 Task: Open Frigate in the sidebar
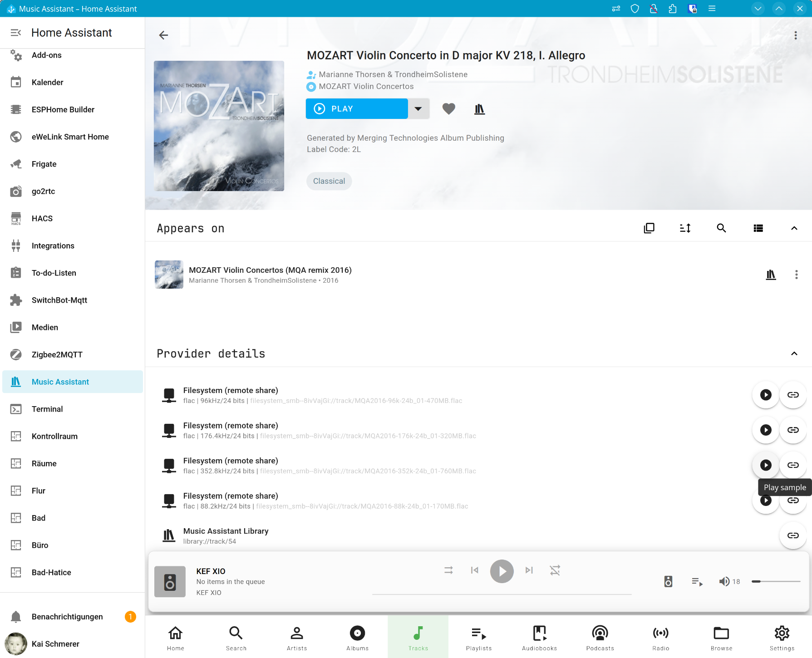click(73, 164)
